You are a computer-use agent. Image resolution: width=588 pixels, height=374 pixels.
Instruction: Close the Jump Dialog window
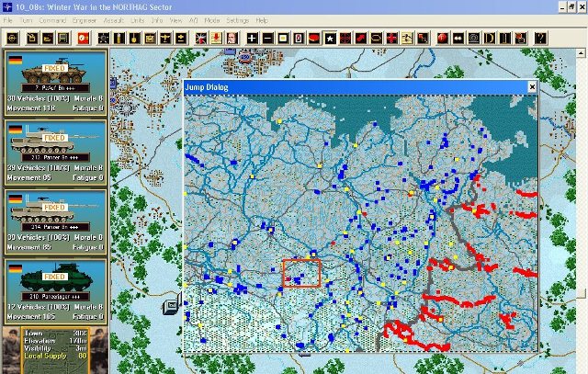(x=531, y=85)
